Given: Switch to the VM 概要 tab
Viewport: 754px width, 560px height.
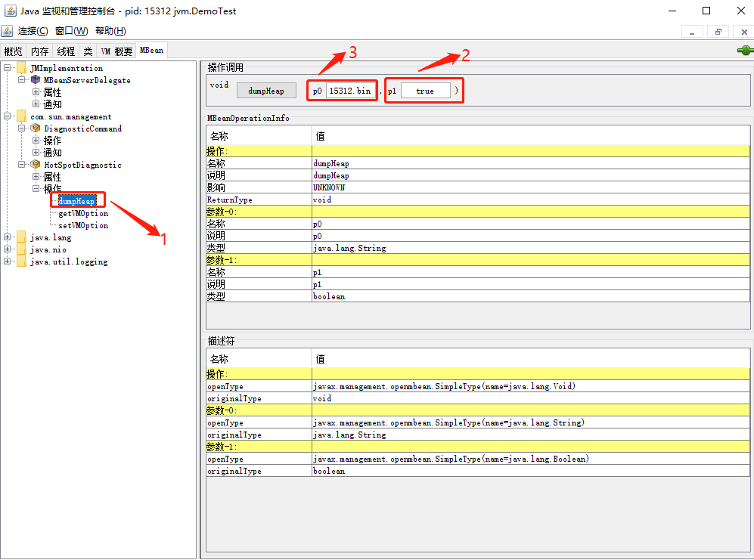Looking at the screenshot, I should tap(116, 51).
